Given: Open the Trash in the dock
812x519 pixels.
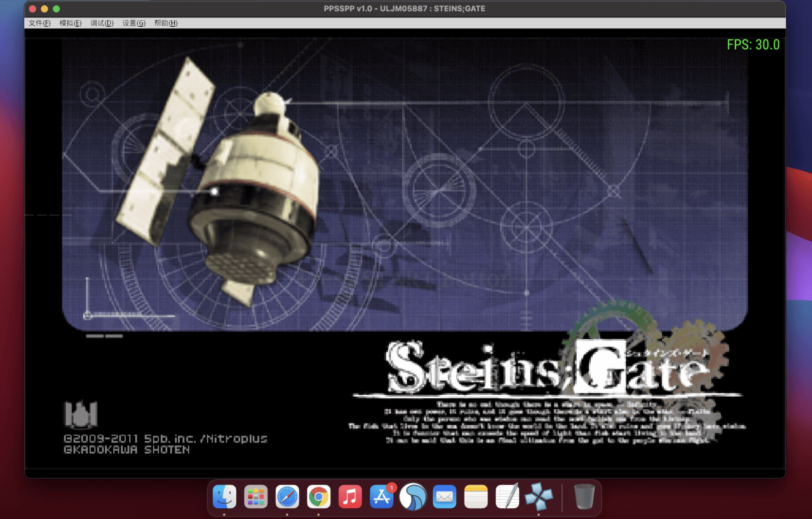Looking at the screenshot, I should click(584, 496).
